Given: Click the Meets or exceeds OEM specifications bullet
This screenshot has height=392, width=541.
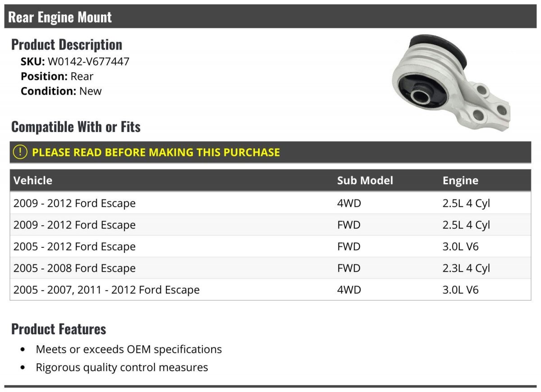Looking at the screenshot, I should [129, 349].
